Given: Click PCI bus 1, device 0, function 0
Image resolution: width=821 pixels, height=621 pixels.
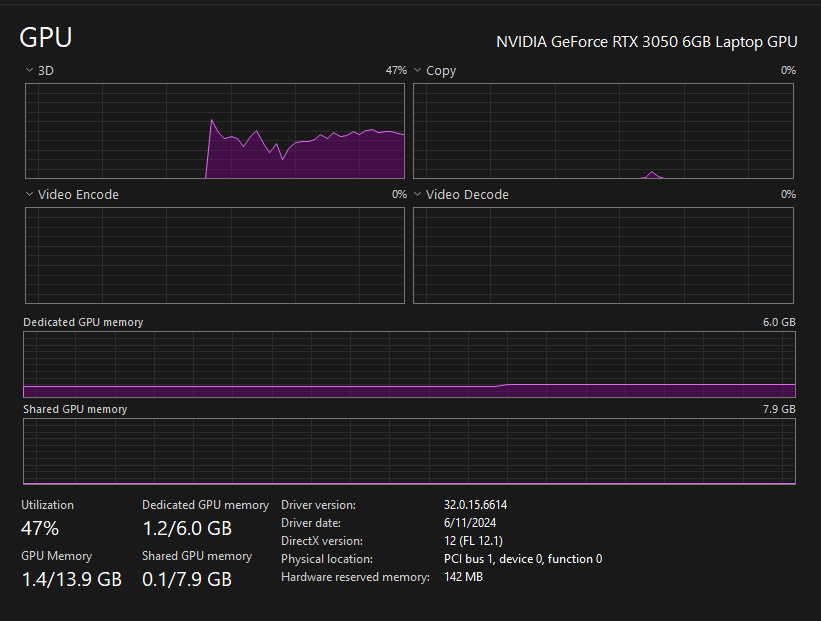Looking at the screenshot, I should click(x=523, y=559).
